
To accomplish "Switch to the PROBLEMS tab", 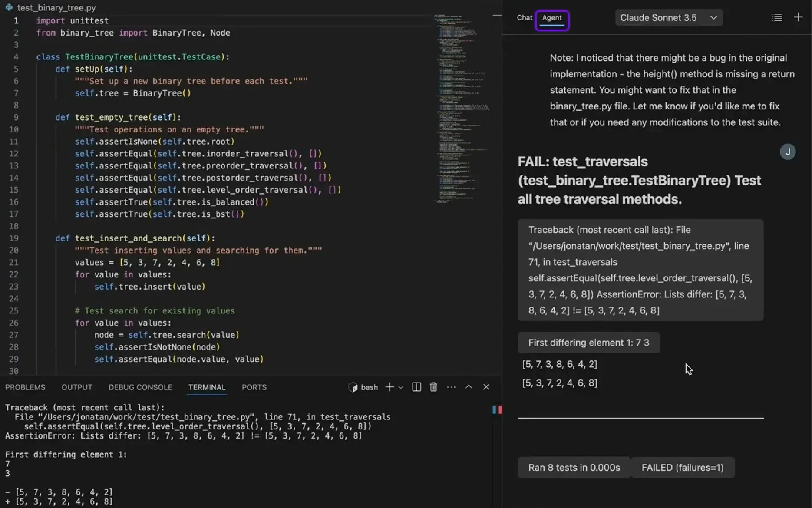I will pyautogui.click(x=25, y=387).
